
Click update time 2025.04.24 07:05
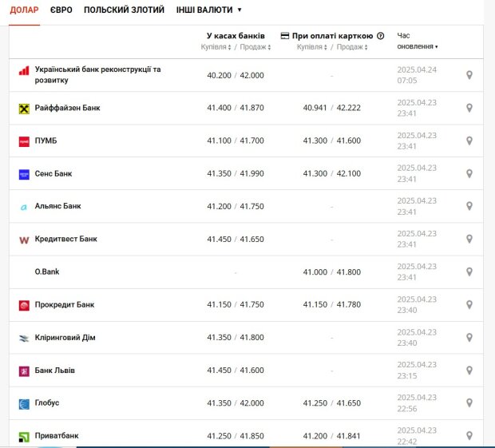pyautogui.click(x=417, y=75)
